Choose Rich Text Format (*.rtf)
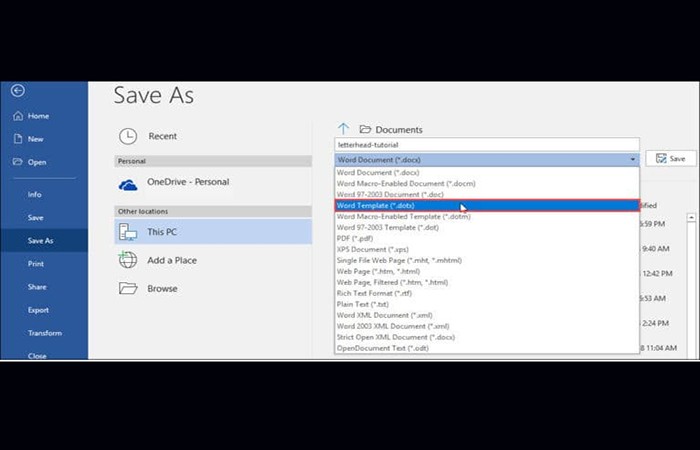700x450 pixels. click(487, 293)
